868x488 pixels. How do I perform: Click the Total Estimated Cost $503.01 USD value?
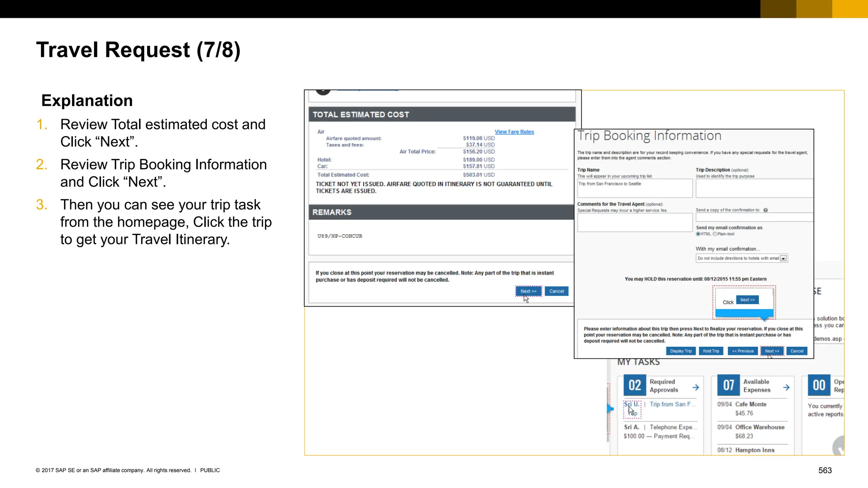coord(479,175)
